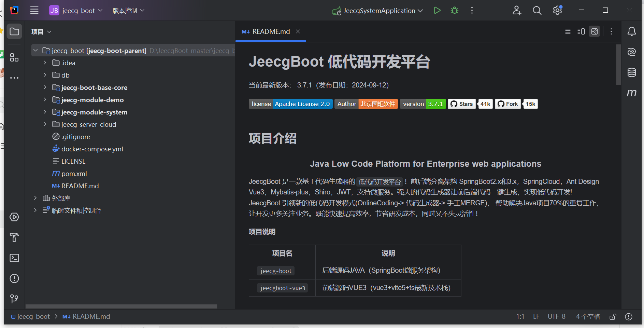The width and height of the screenshot is (644, 328).
Task: Toggle read-only lock in status bar
Action: point(613,317)
